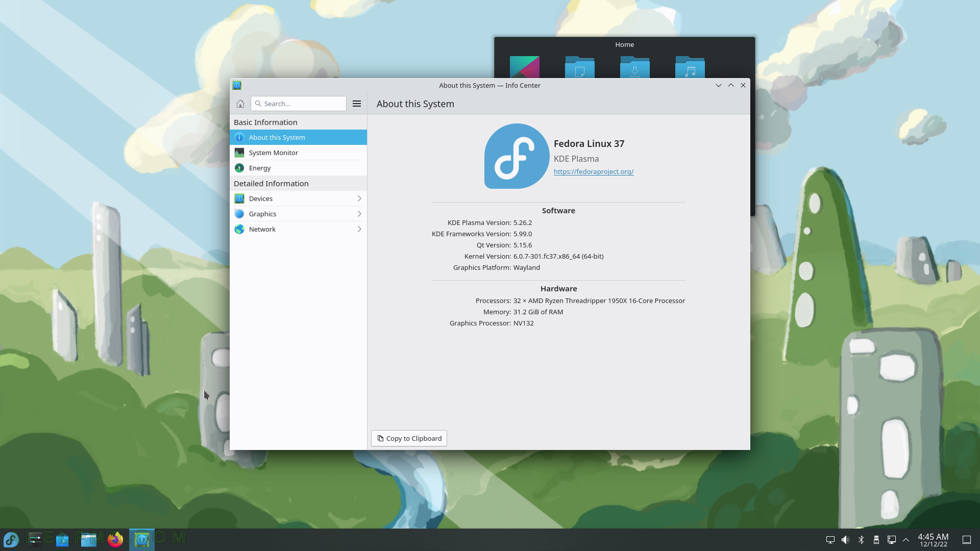Image resolution: width=980 pixels, height=551 pixels.
Task: Open the Discover software store in taskbar
Action: click(x=62, y=539)
